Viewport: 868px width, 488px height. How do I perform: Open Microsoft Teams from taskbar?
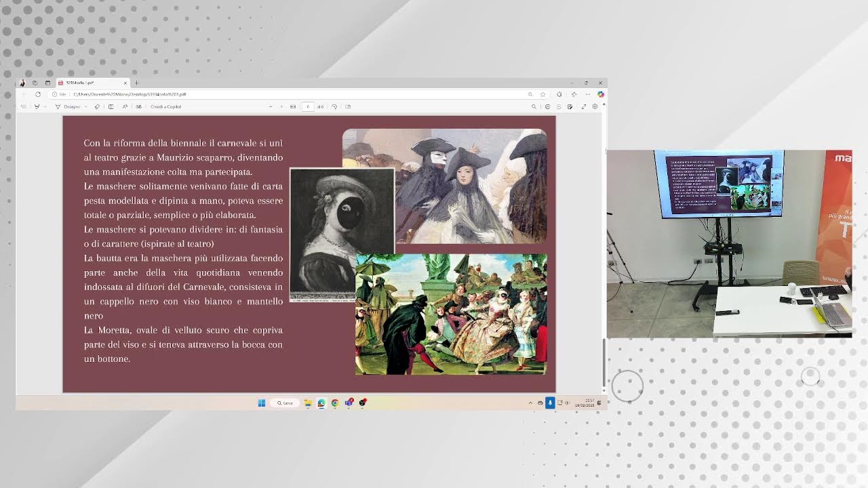[349, 403]
